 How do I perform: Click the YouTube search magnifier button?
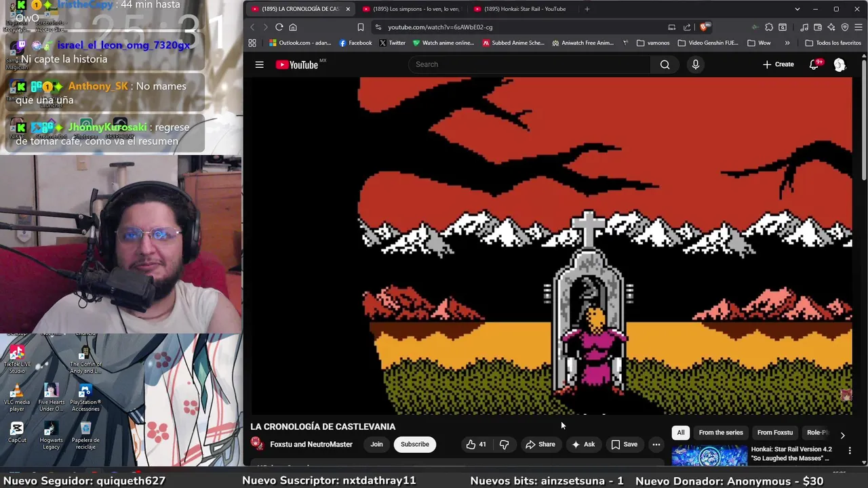point(665,64)
